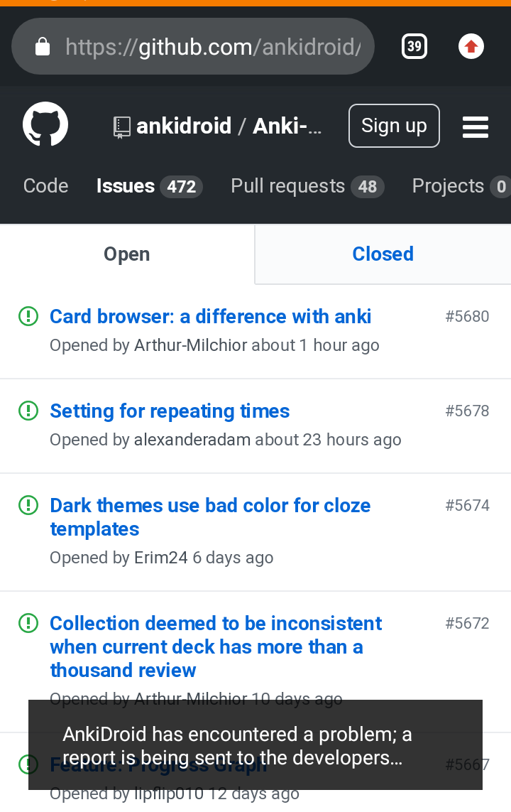511x812 pixels.
Task: Click 'Opened by alexanderadam about 23 hours ago'
Action: coord(226,440)
